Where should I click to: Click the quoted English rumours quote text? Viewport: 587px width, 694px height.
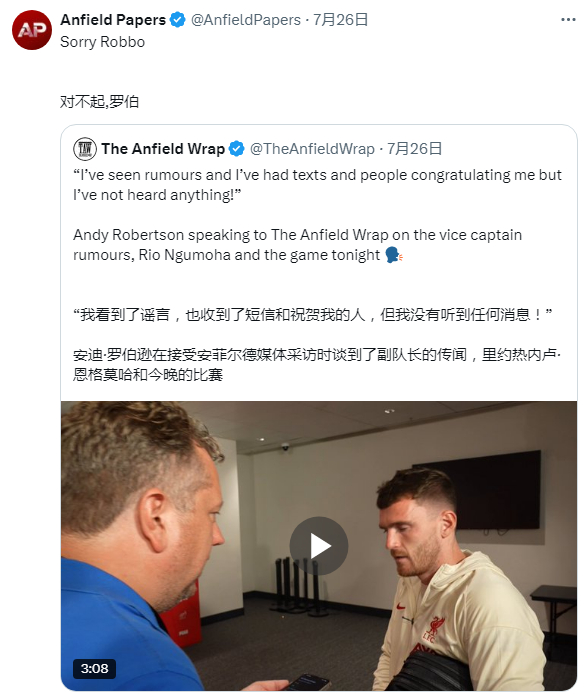[317, 185]
